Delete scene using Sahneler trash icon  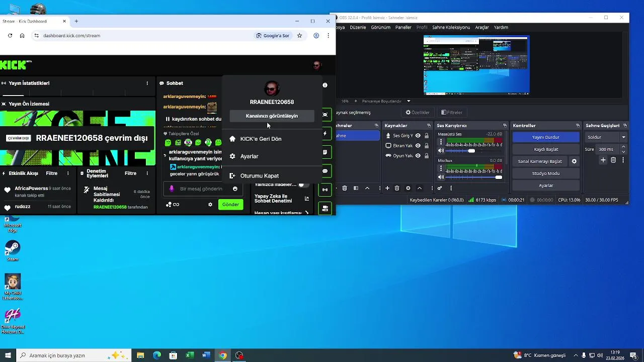tap(345, 188)
